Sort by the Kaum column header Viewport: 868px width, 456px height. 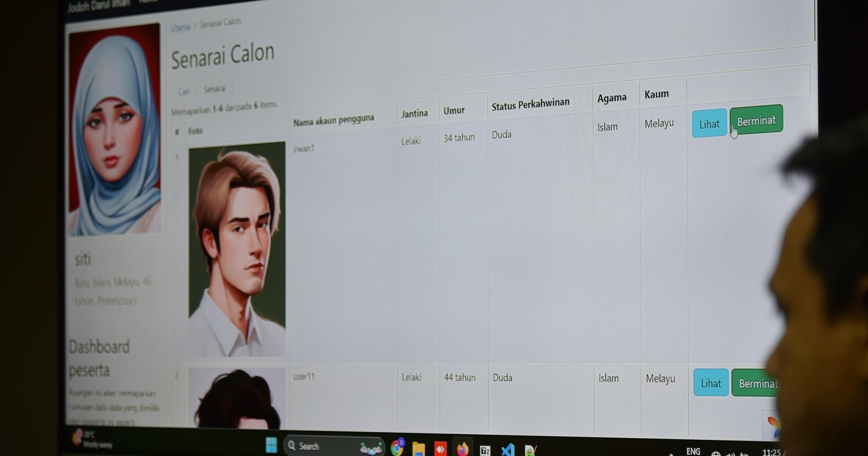pos(656,94)
